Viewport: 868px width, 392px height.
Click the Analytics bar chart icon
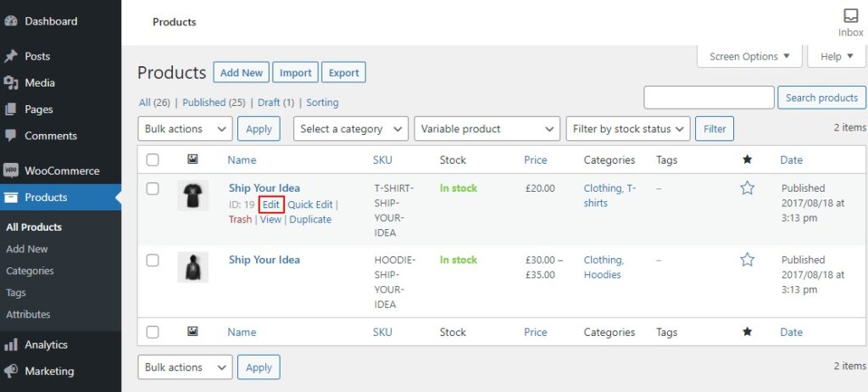10,344
